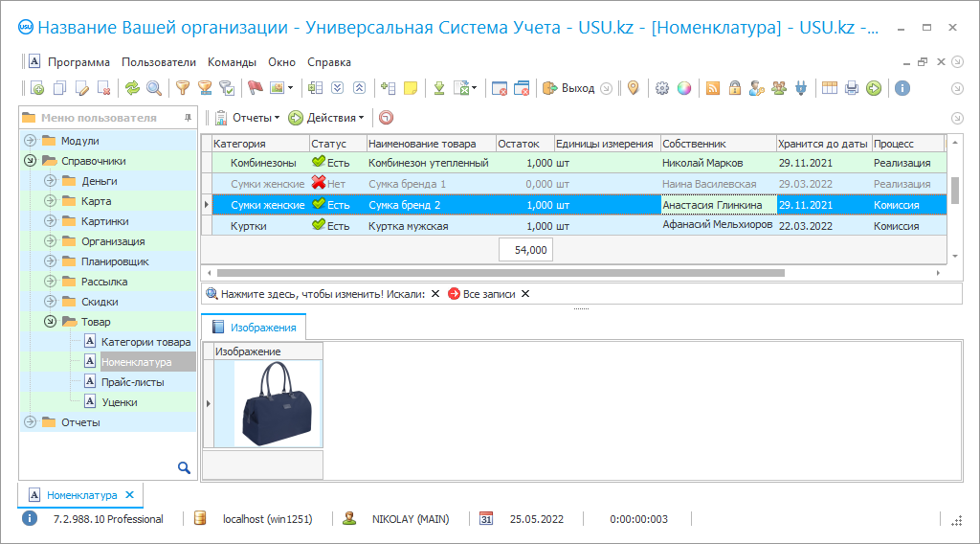The image size is (980, 544).
Task: Clear the 'Искали:' filter with its X
Action: [435, 294]
